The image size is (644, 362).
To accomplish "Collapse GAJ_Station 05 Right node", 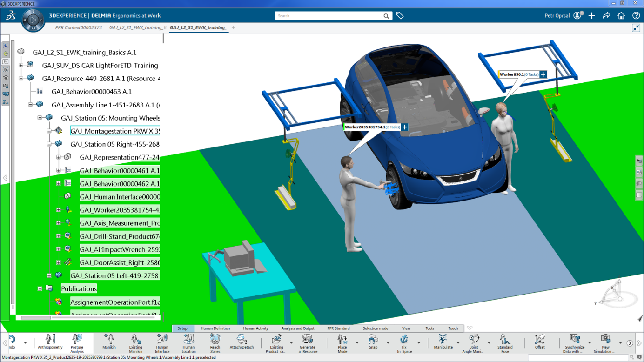I will click(x=49, y=144).
